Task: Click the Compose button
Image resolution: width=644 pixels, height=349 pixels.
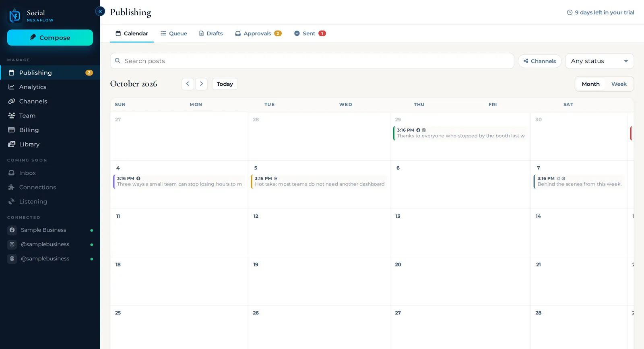Action: point(50,37)
